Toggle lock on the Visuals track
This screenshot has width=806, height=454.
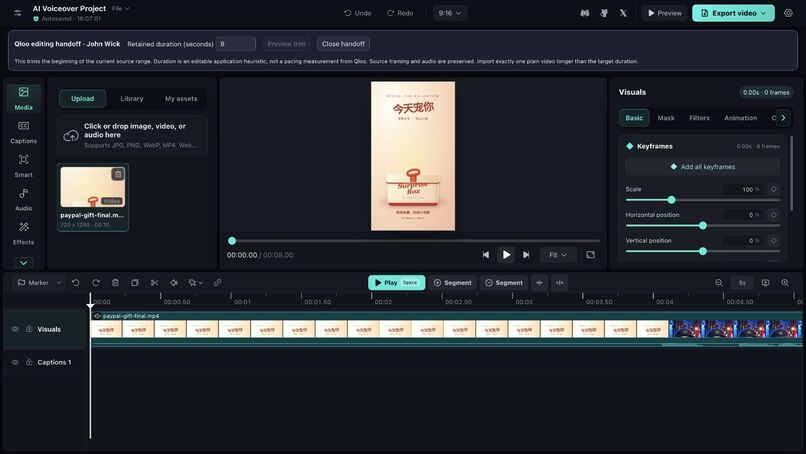click(29, 329)
